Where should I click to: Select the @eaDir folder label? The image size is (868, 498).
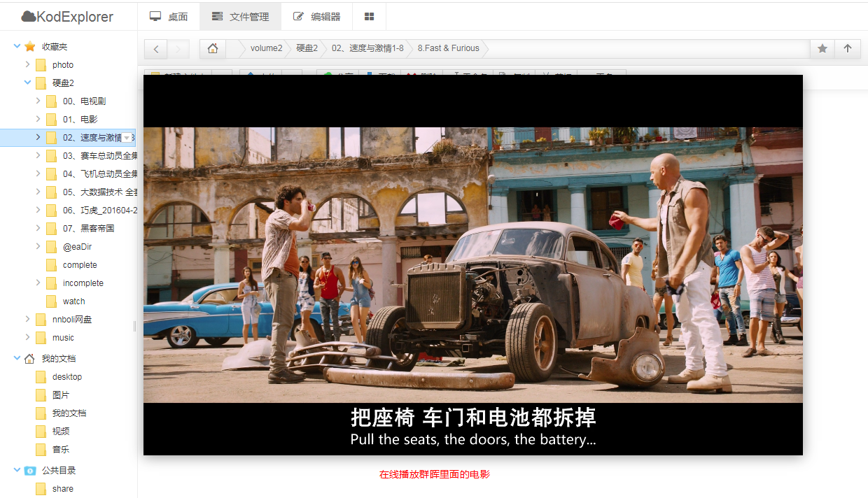[x=77, y=246]
